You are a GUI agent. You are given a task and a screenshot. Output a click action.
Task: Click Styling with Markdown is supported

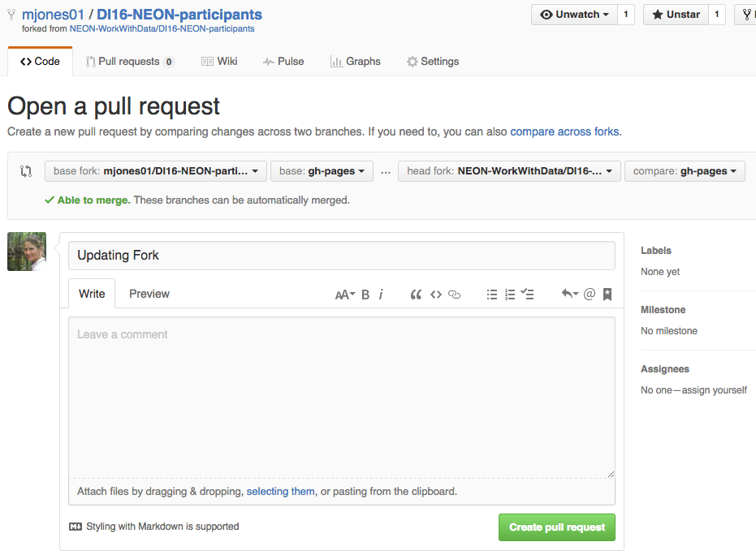coord(162,527)
